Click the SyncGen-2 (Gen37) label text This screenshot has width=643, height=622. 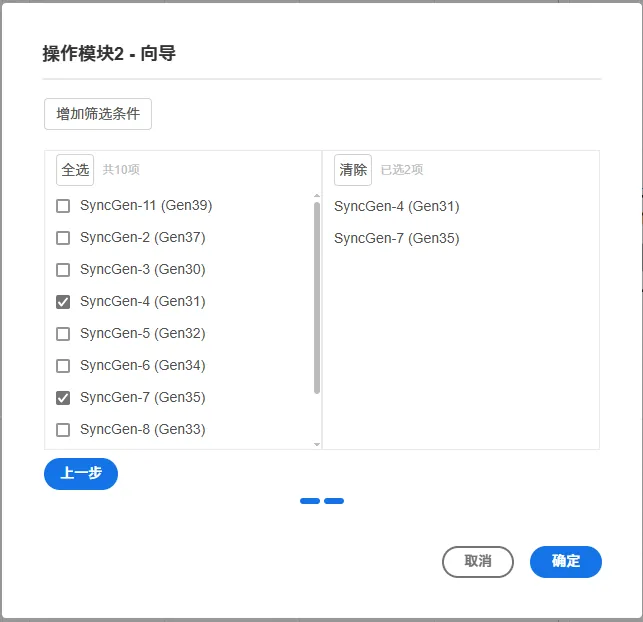point(143,237)
